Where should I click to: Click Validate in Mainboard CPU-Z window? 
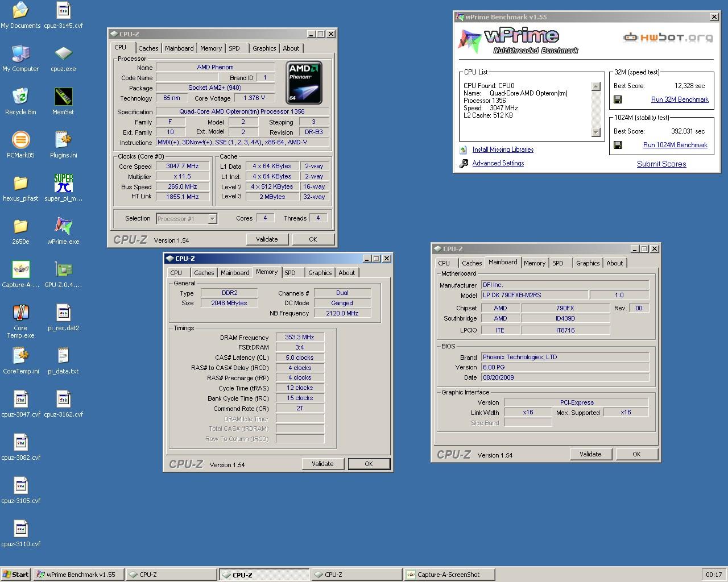(590, 454)
